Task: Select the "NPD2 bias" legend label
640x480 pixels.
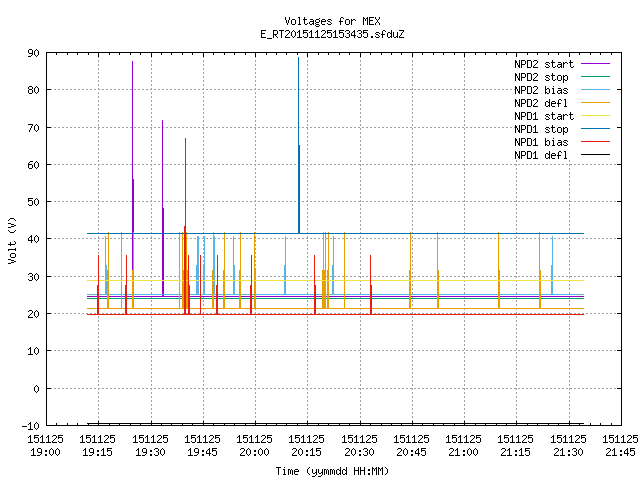Action: (541, 90)
